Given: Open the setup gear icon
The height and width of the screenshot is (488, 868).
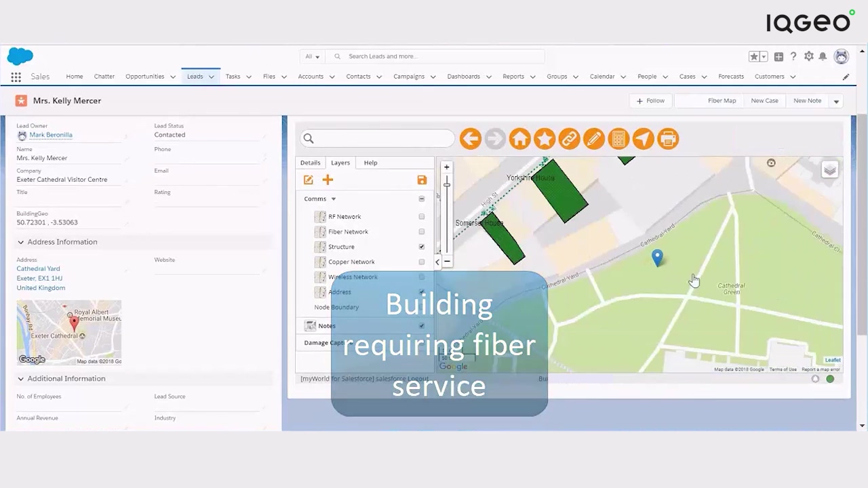Looking at the screenshot, I should (x=808, y=57).
